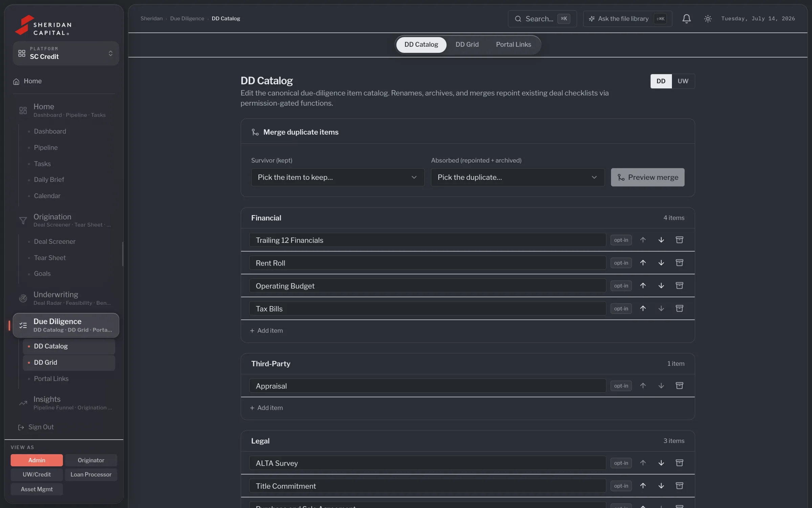Open the notifications bell
Screen dimensions: 812x508
686,19
